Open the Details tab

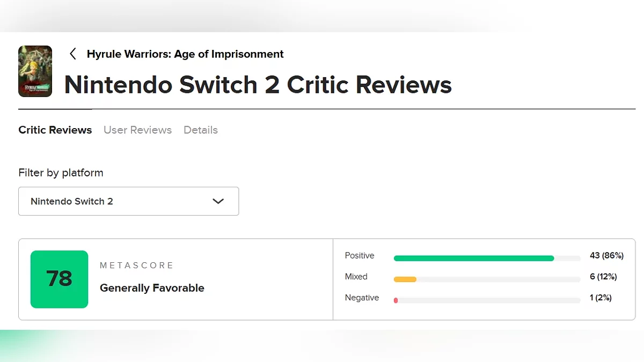(x=201, y=130)
